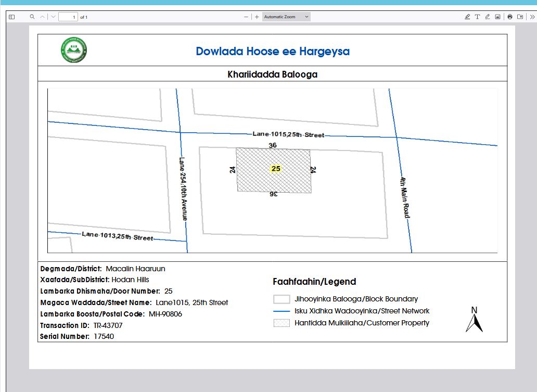The height and width of the screenshot is (392, 537).
Task: Toggle the PDF viewer sidebar
Action: coord(11,17)
